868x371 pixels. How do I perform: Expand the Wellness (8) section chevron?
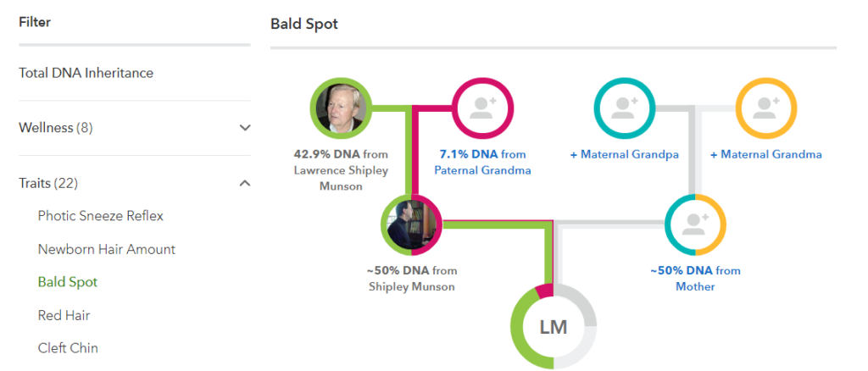point(245,128)
